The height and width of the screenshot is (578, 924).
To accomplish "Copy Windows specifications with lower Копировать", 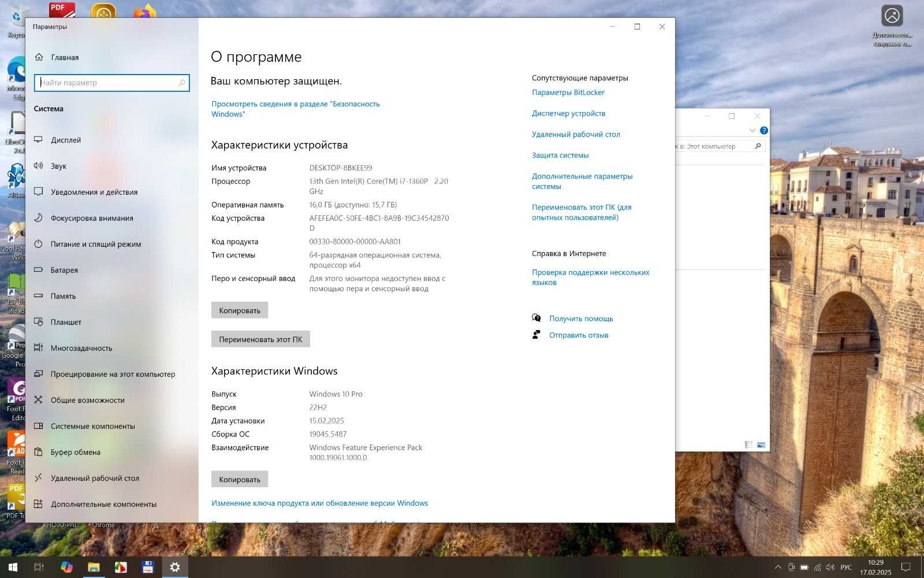I will [240, 479].
